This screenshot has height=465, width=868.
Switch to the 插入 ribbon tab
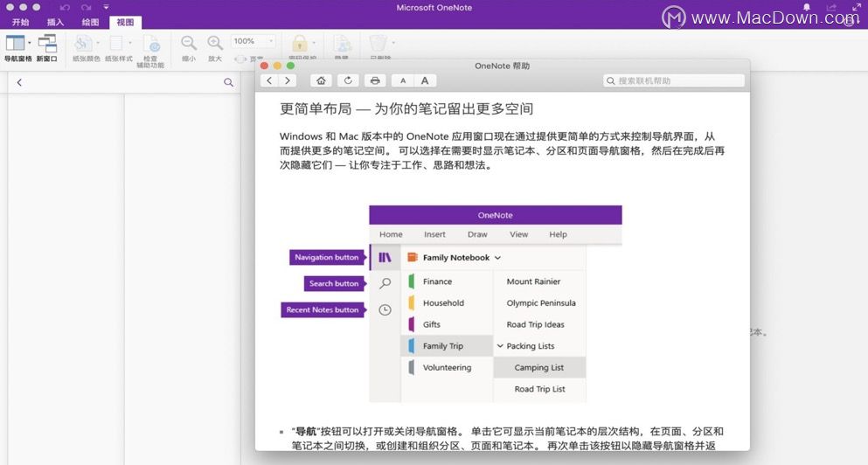(55, 22)
